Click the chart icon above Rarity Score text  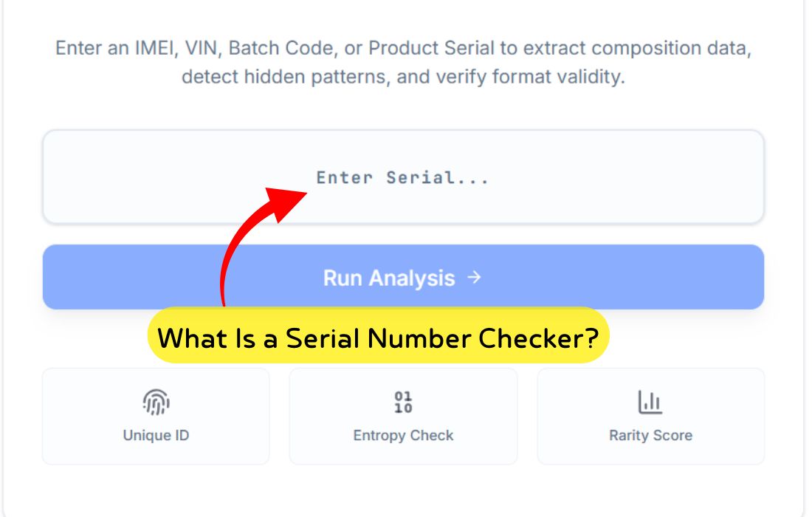(651, 401)
